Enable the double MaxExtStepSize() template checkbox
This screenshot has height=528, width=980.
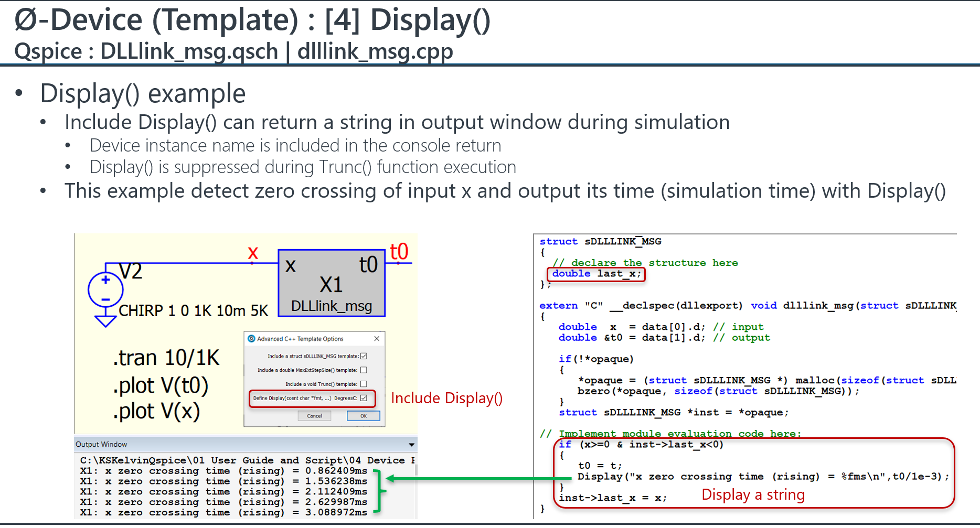coord(364,370)
